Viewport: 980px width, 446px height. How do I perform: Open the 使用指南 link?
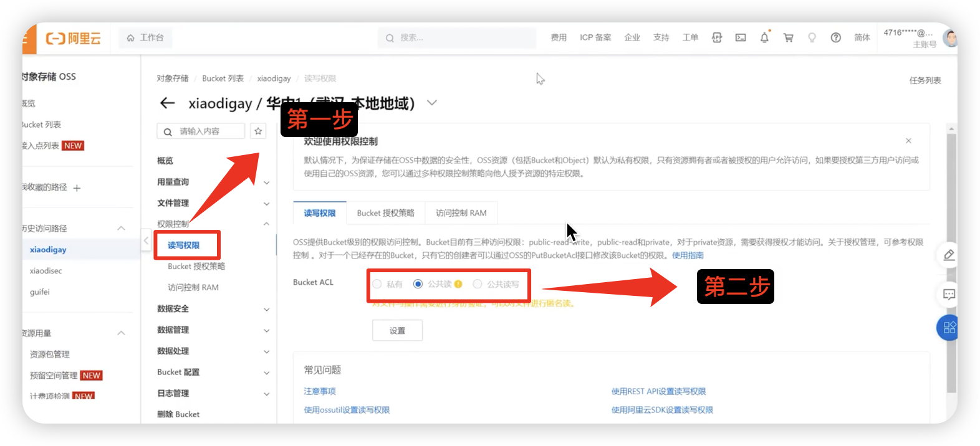[x=688, y=255]
